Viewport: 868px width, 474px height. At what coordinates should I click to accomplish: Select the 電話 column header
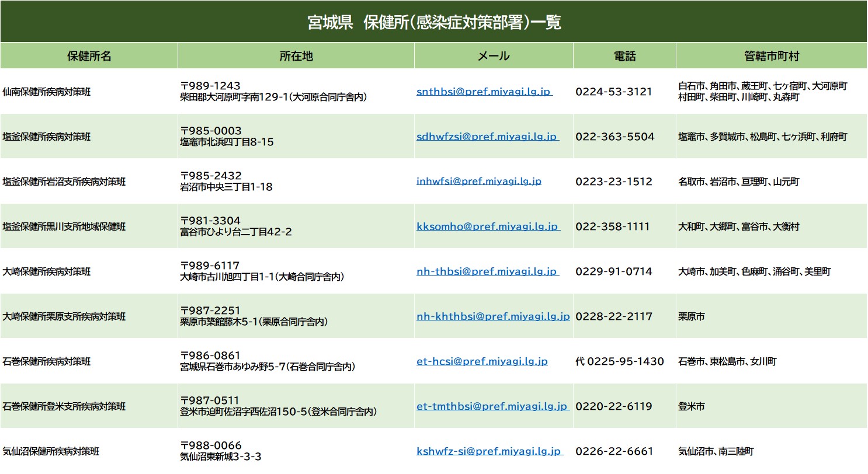pyautogui.click(x=624, y=56)
